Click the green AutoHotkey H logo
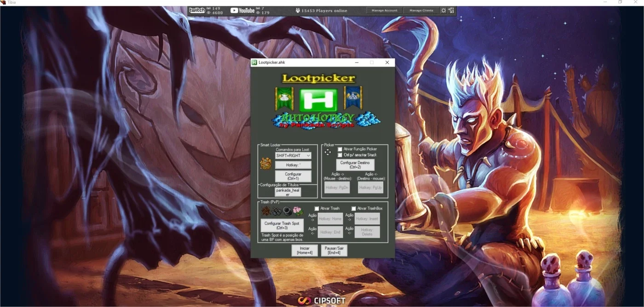This screenshot has height=307, width=644. (318, 100)
